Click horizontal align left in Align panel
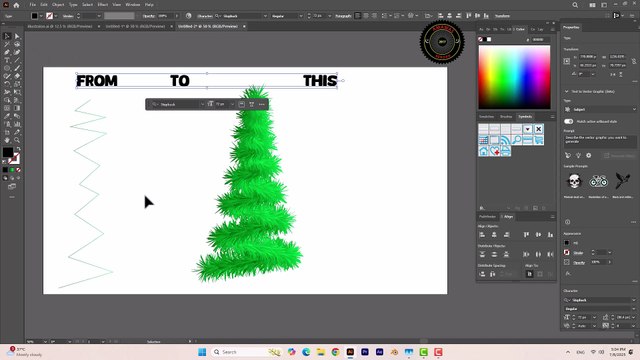640x360 pixels. tap(482, 235)
